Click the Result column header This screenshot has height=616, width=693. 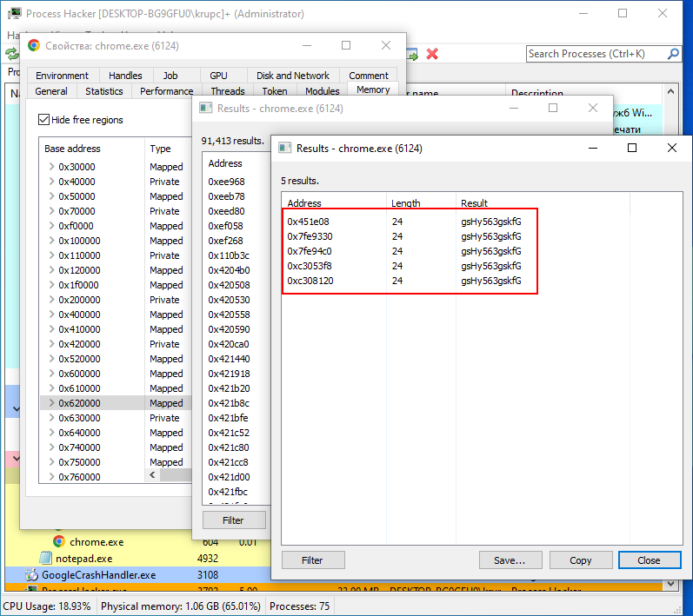click(543, 202)
